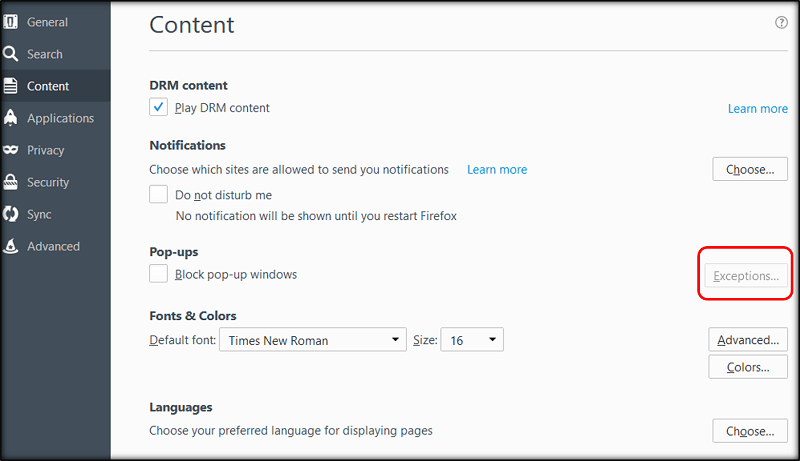The image size is (800, 461).
Task: Open the Colors dialog button
Action: [x=748, y=367]
